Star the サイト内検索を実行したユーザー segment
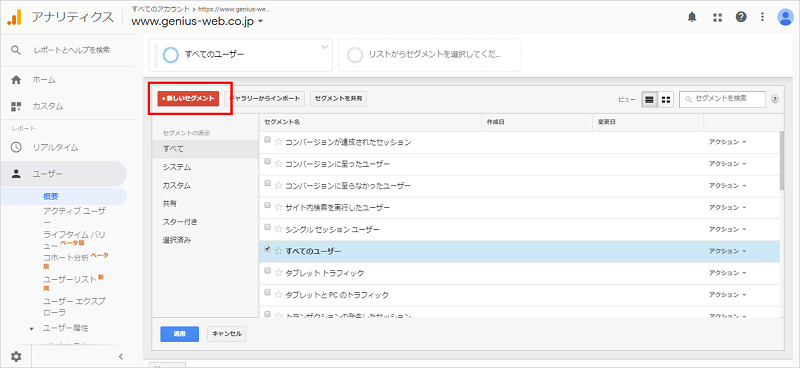 tap(279, 208)
